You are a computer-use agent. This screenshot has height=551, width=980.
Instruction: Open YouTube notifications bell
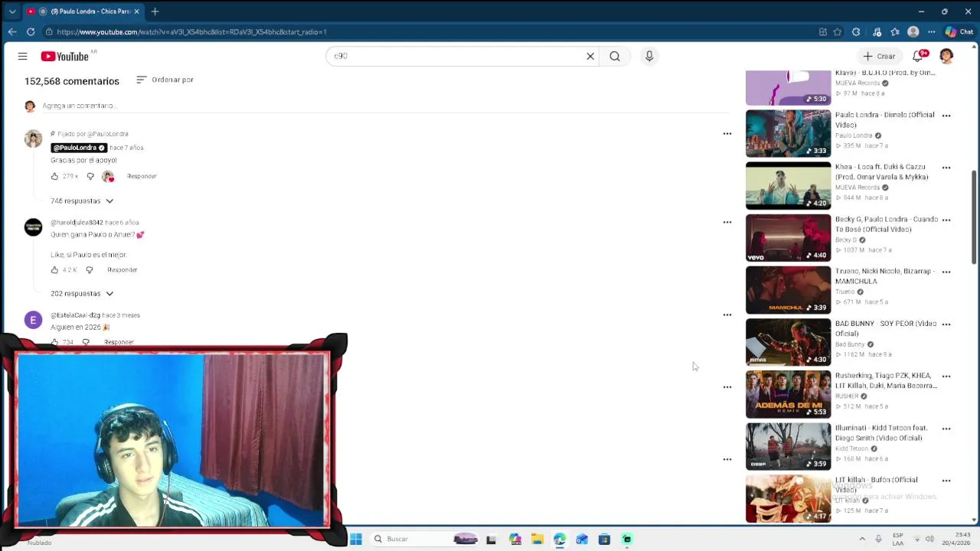tap(919, 56)
